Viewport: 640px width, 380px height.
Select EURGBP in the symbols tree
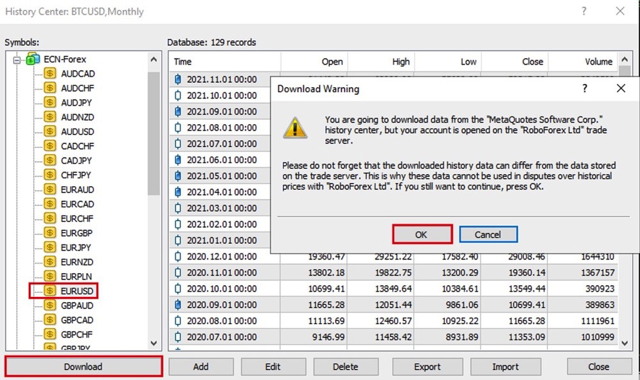tap(77, 233)
